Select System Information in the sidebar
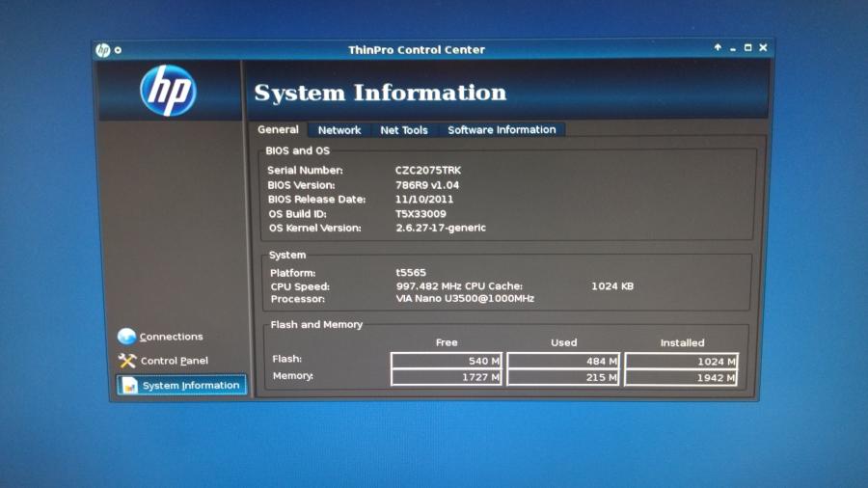 click(x=181, y=385)
